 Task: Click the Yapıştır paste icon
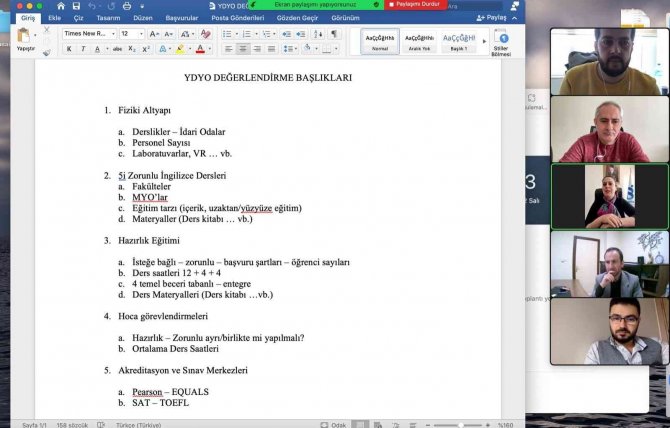[x=23, y=38]
